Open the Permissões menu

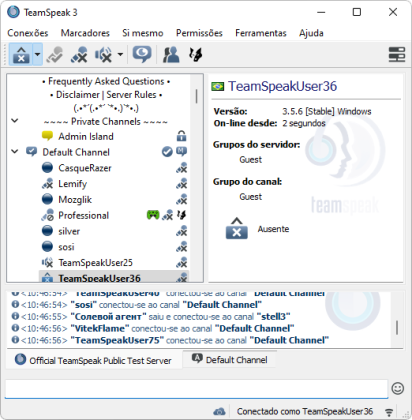[199, 33]
